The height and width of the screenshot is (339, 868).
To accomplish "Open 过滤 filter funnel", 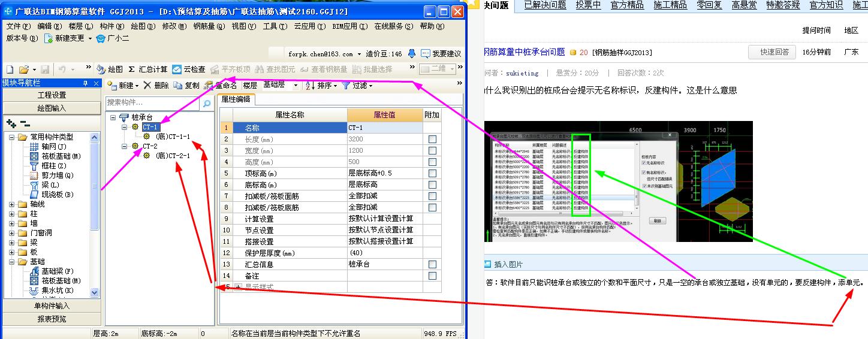I will tap(346, 86).
